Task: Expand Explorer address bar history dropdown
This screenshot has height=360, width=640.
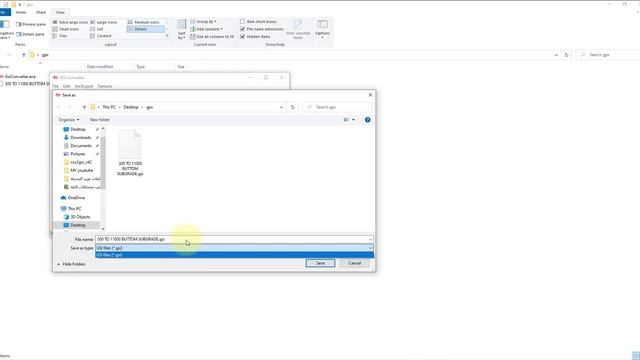Action: (x=556, y=55)
